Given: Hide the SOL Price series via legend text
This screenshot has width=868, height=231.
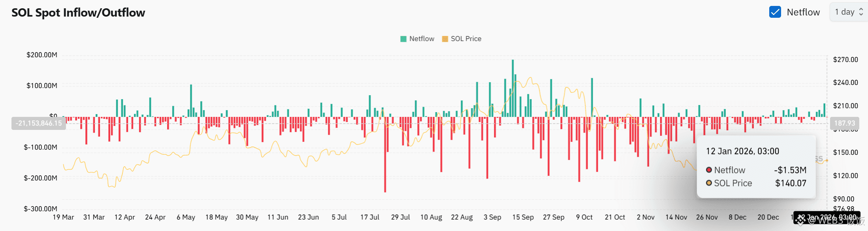Looking at the screenshot, I should point(466,39).
